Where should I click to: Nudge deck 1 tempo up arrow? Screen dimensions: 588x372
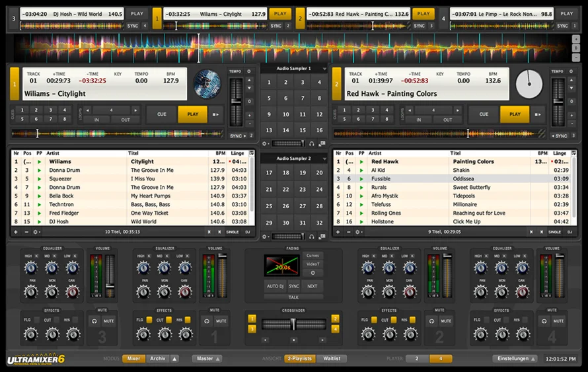pyautogui.click(x=249, y=80)
